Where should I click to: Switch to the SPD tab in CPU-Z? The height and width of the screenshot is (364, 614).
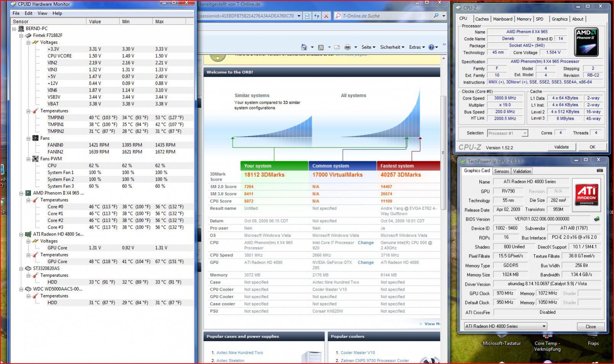point(539,19)
